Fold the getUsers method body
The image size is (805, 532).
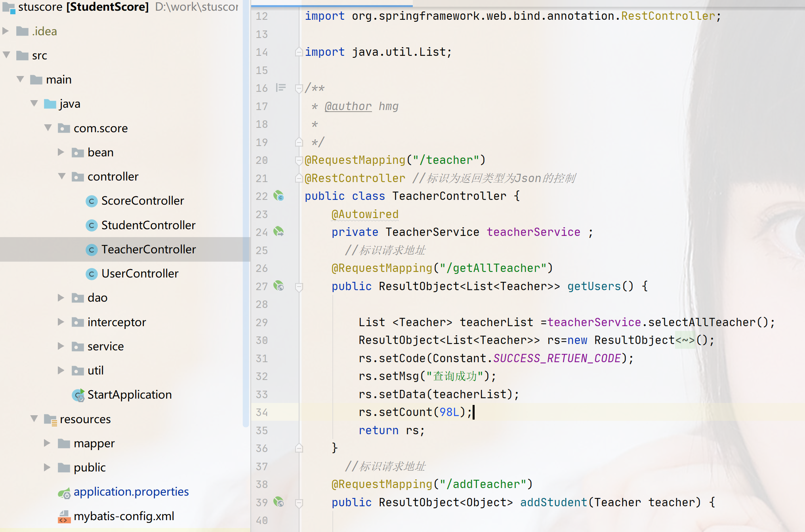[299, 287]
